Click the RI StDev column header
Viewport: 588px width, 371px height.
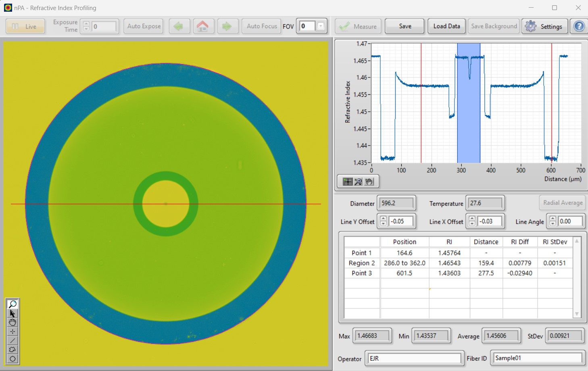tap(555, 242)
